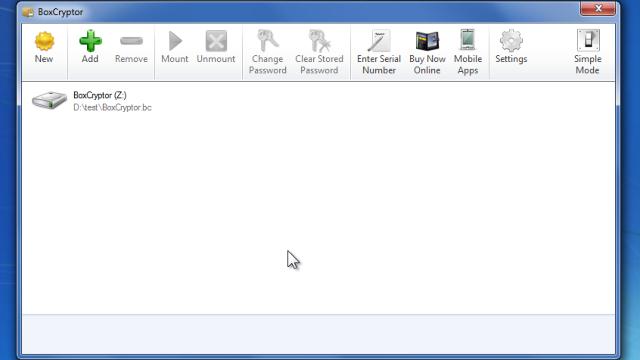The height and width of the screenshot is (360, 640).
Task: Click the New drive toolbar icon
Action: point(44,41)
